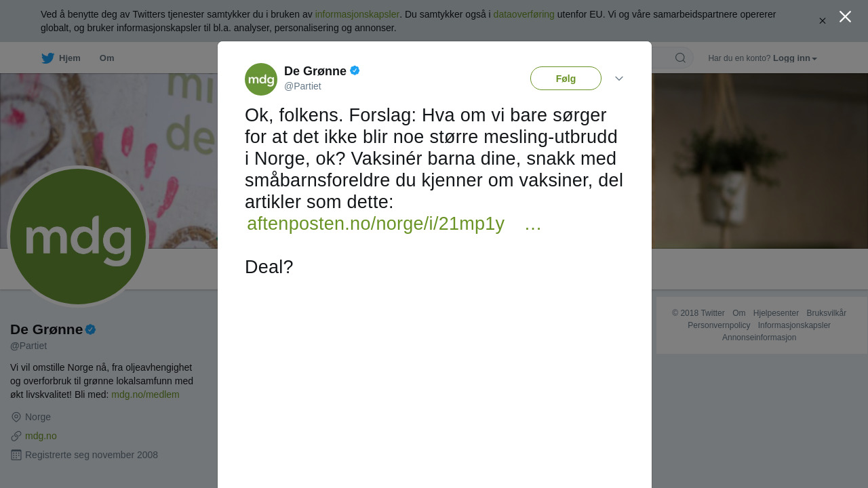Screen dimensions: 868x488
Task: Click the ellipsis after the article link
Action: [x=533, y=224]
